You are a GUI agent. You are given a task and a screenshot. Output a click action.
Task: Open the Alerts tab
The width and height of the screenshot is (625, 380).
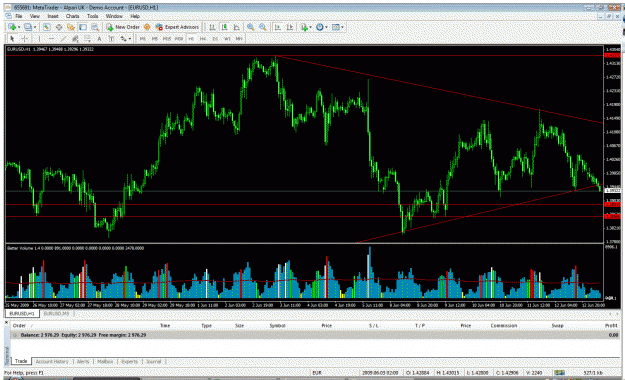(x=83, y=362)
